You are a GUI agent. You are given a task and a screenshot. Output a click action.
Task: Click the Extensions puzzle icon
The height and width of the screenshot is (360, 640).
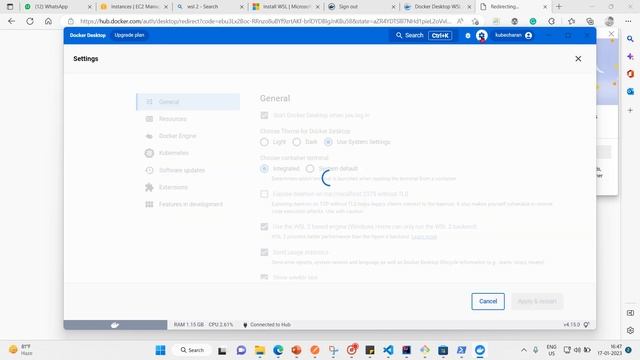[149, 187]
